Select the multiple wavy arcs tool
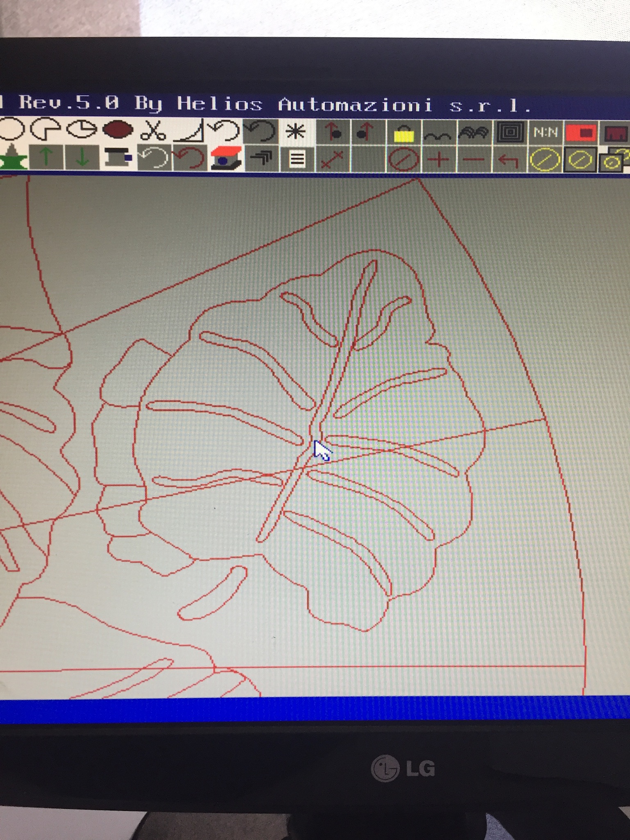Image resolution: width=630 pixels, height=840 pixels. coord(474,133)
